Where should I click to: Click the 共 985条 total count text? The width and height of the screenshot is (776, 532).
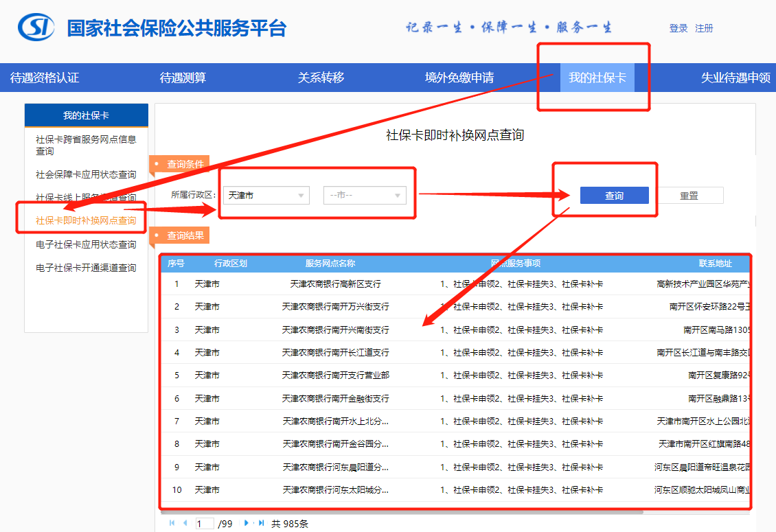coord(290,524)
